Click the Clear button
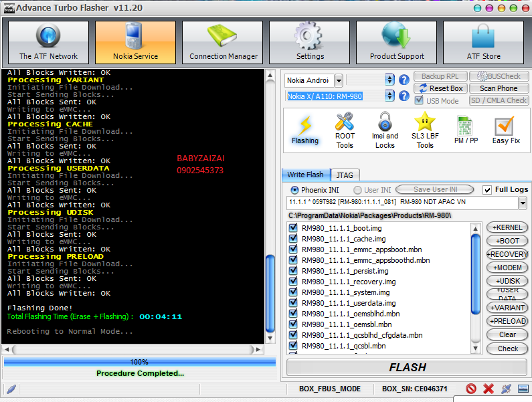532x402 pixels. 507,334
